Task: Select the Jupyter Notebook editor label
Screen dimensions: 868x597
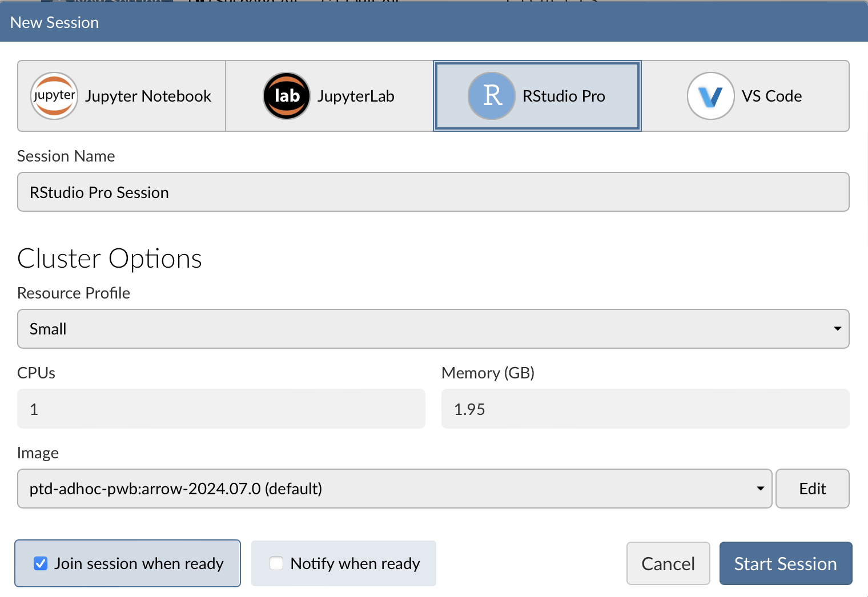Action: pos(148,96)
